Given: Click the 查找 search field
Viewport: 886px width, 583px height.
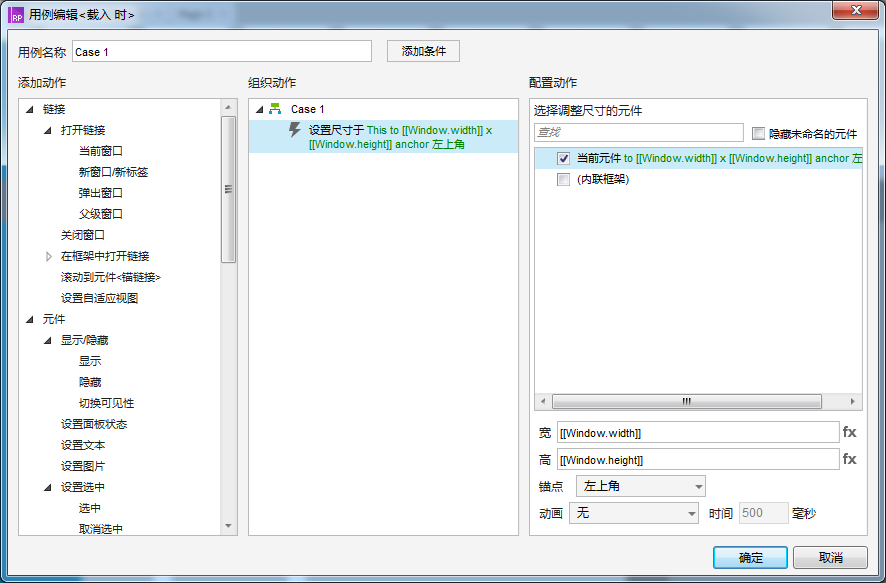Looking at the screenshot, I should click(639, 132).
